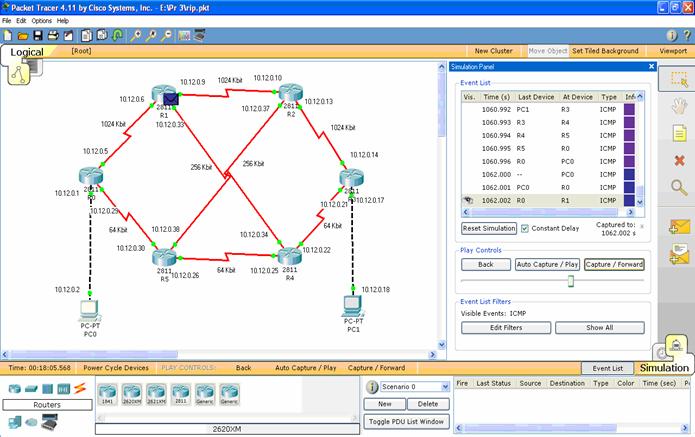This screenshot has width=695, height=437.
Task: Toggle the Constant Delay checkbox
Action: pyautogui.click(x=526, y=229)
